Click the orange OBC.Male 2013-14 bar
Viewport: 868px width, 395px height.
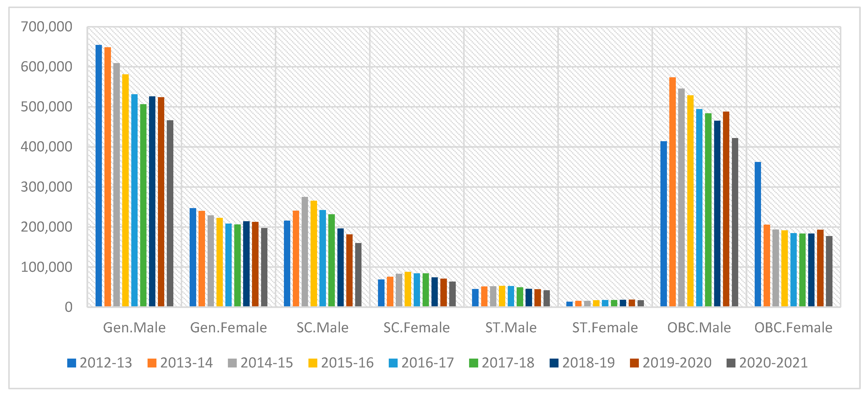point(672,192)
